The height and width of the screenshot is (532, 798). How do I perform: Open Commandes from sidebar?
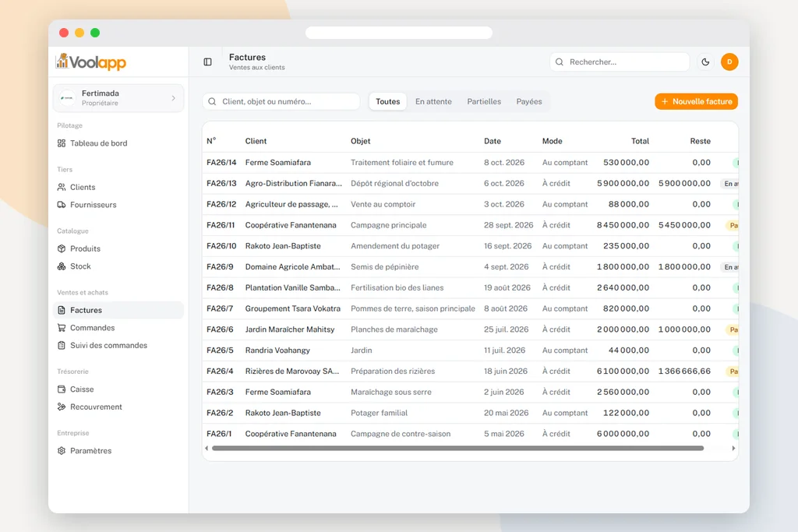point(118,328)
